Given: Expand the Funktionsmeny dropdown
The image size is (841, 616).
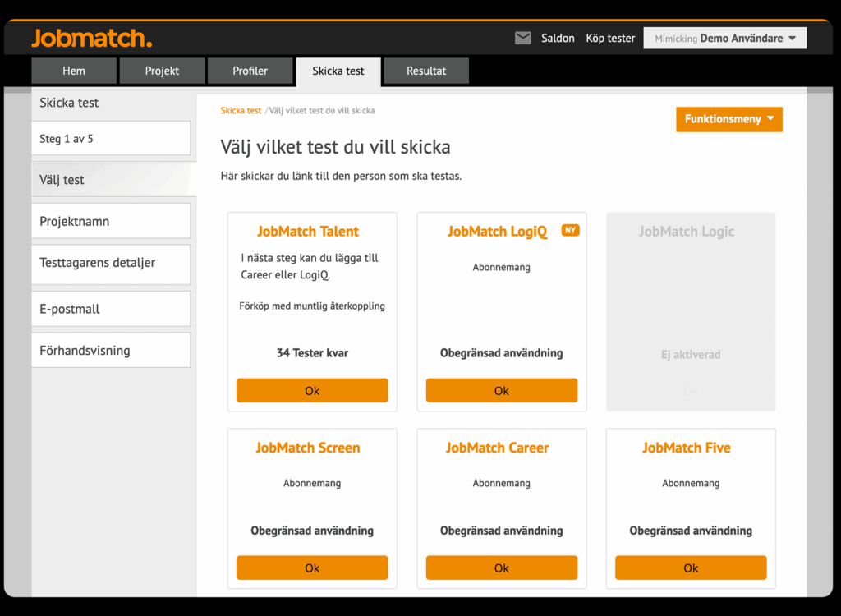Looking at the screenshot, I should pos(729,119).
